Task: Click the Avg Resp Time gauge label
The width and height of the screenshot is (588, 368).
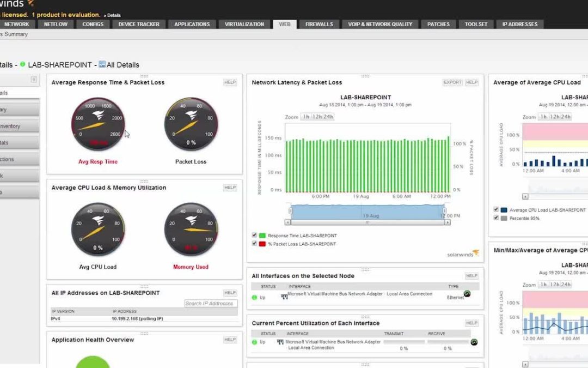Action: pyautogui.click(x=98, y=161)
